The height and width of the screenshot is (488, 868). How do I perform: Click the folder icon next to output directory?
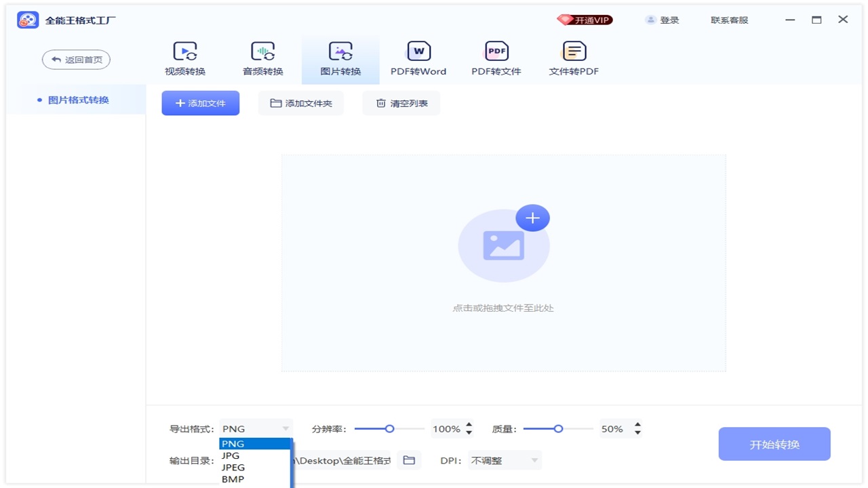click(409, 460)
